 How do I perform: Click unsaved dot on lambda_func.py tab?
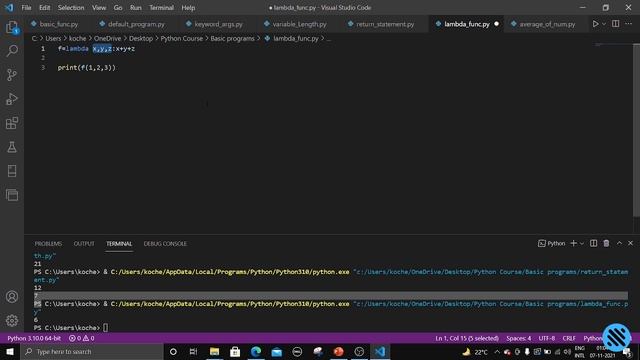[x=496, y=24]
